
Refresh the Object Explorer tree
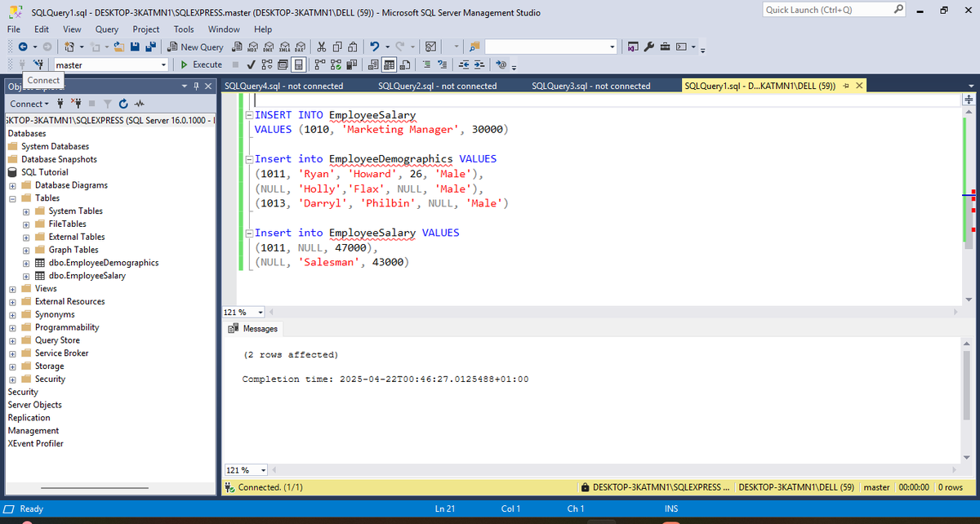[122, 104]
